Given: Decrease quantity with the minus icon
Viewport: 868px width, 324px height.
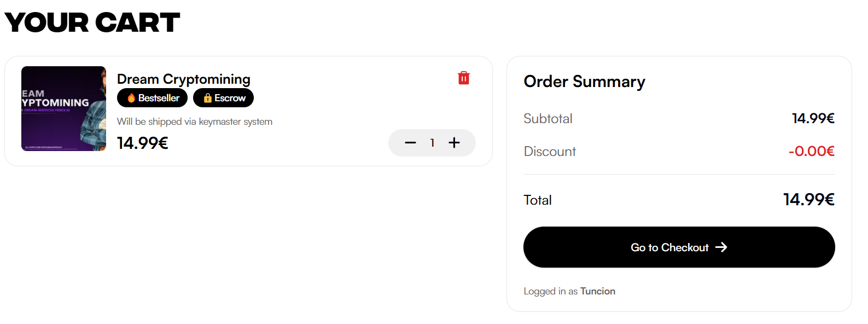Looking at the screenshot, I should point(410,143).
